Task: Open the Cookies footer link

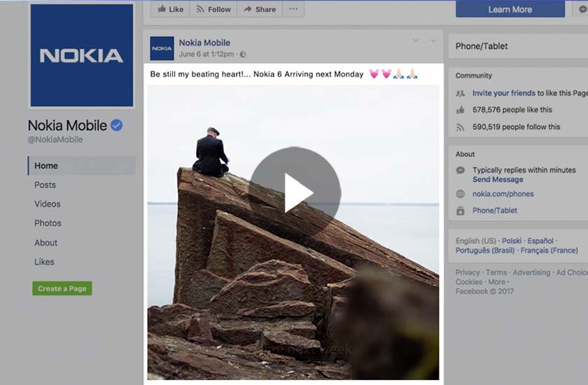Action: coord(469,282)
